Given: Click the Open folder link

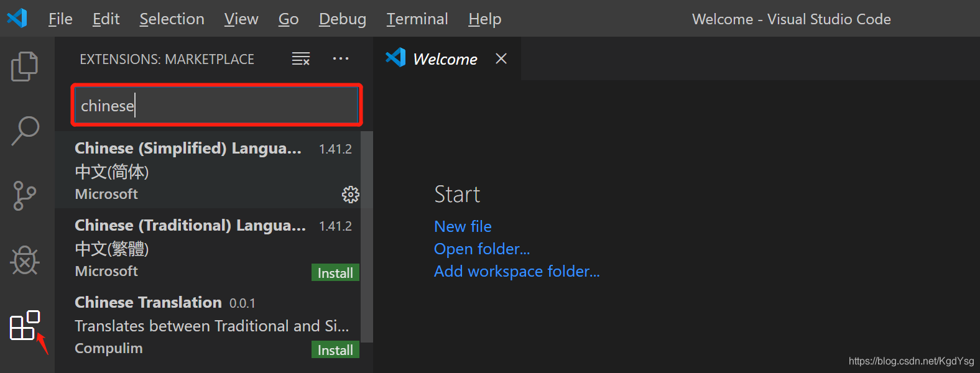Looking at the screenshot, I should [x=482, y=249].
